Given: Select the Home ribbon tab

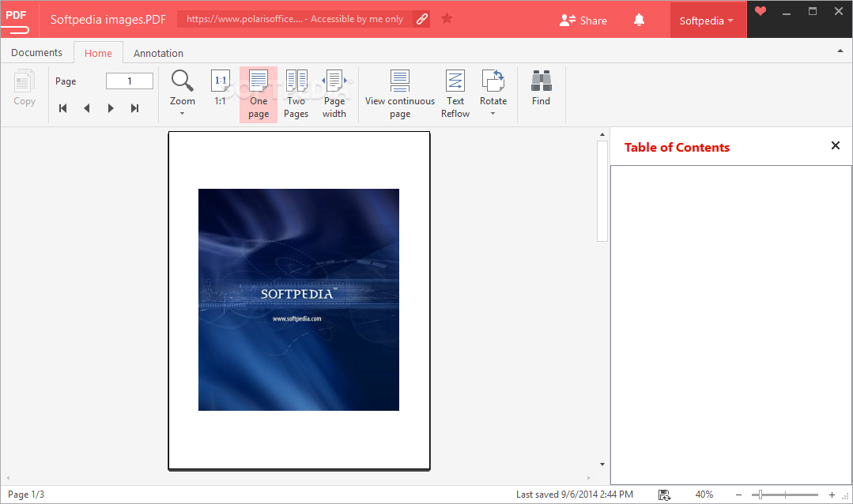Looking at the screenshot, I should click(98, 53).
